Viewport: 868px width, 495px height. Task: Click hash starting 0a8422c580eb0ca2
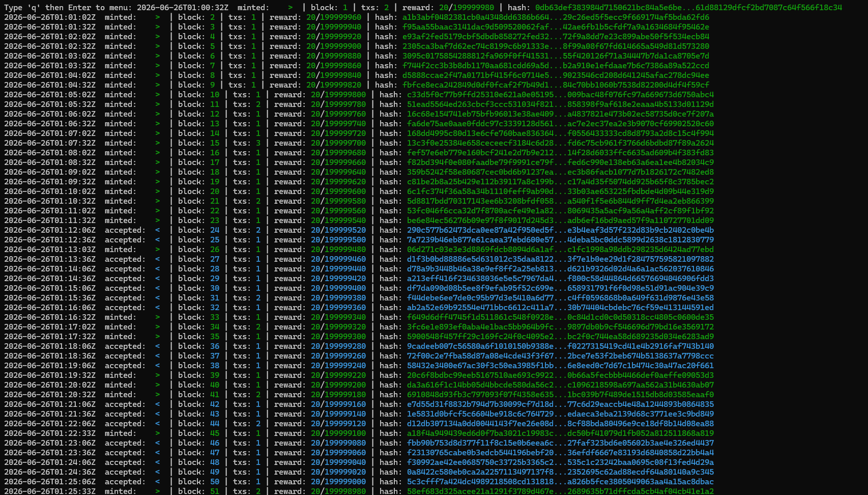[x=560, y=472]
